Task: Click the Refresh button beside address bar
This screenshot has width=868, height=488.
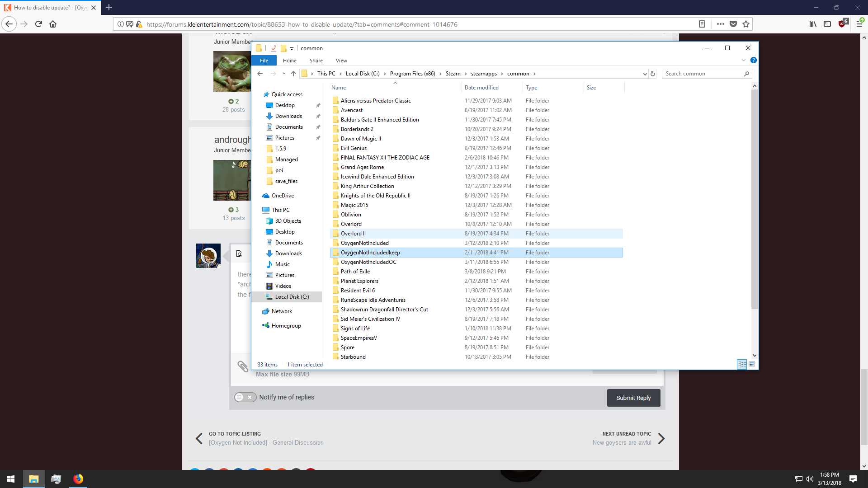Action: pos(653,74)
